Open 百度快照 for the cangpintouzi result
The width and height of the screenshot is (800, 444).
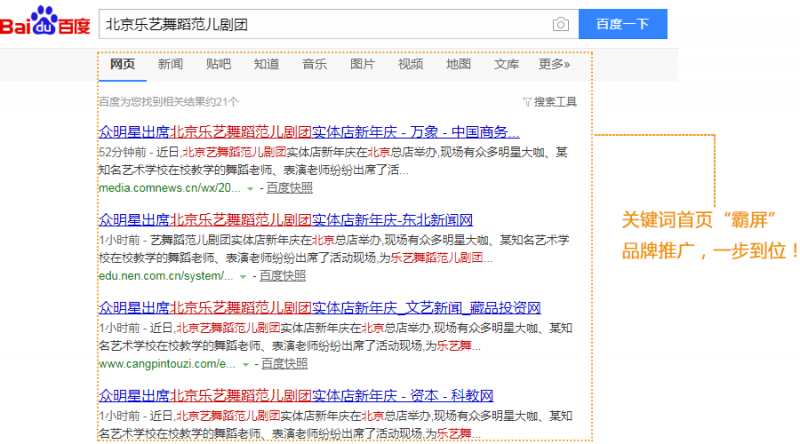285,364
